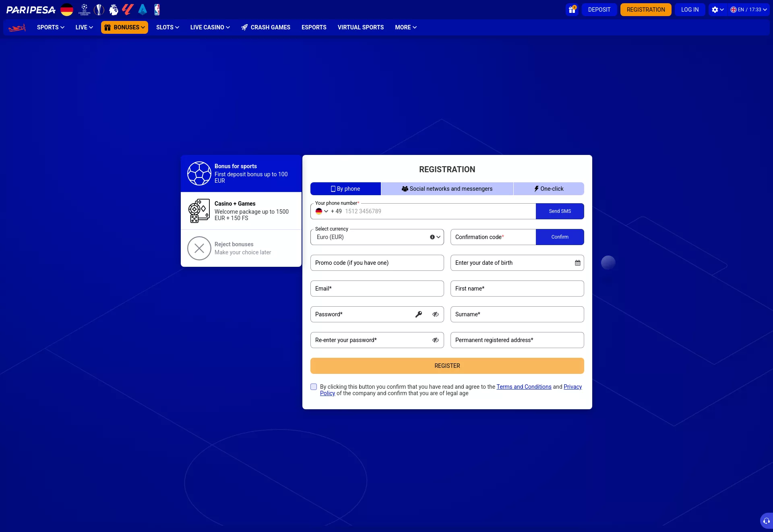Screen dimensions: 773x532
Task: Open the NBA logo icon
Action: 157,10
